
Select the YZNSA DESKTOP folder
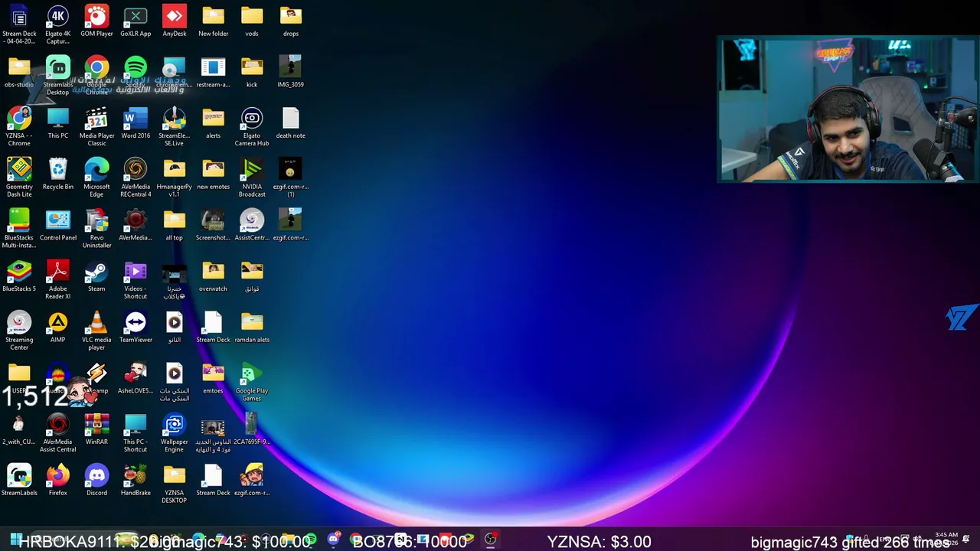click(x=175, y=484)
